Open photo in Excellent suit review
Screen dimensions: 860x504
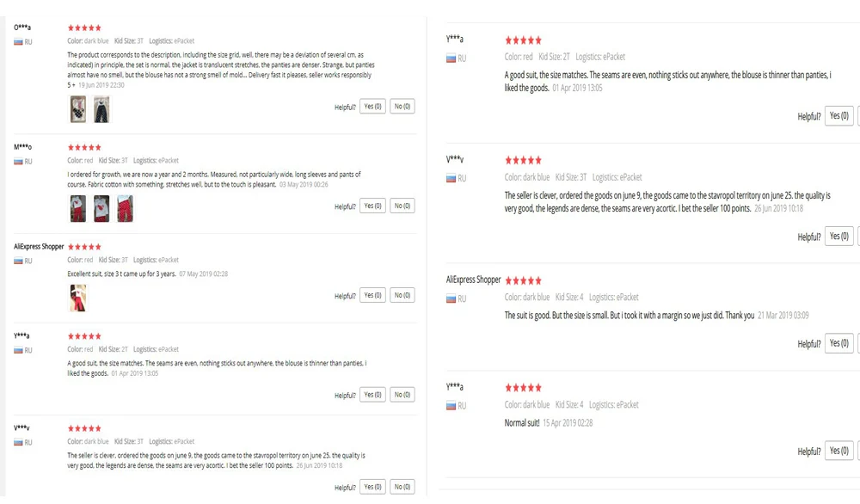click(x=78, y=298)
